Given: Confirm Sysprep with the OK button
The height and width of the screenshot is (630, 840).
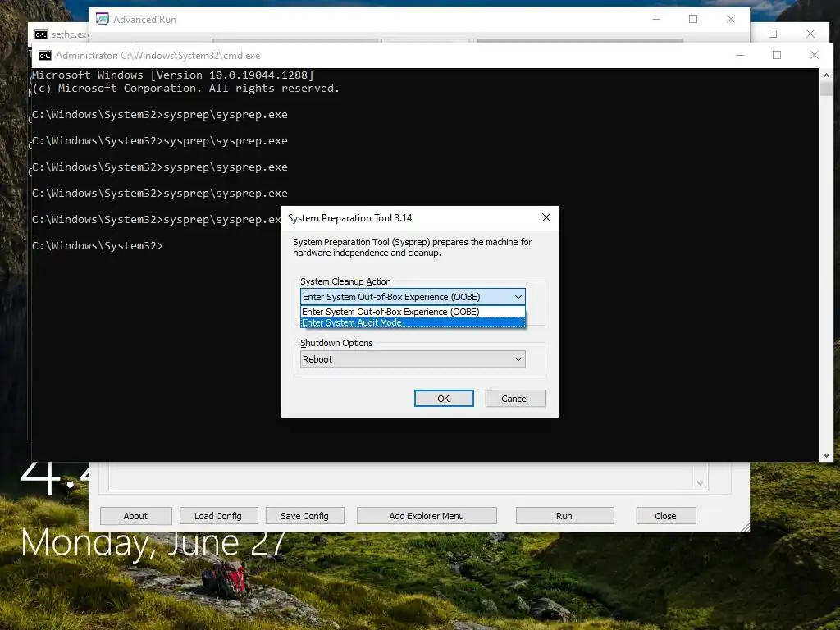Looking at the screenshot, I should 444,399.
